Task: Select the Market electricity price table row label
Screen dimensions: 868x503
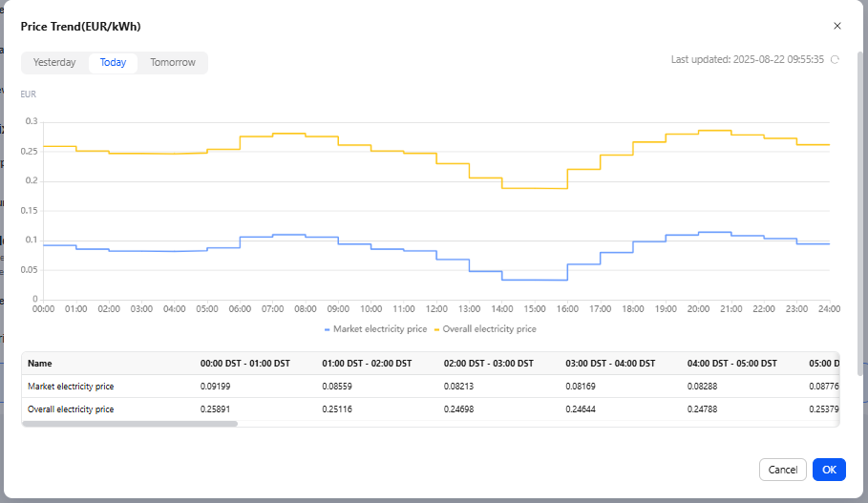Action: coord(77,387)
